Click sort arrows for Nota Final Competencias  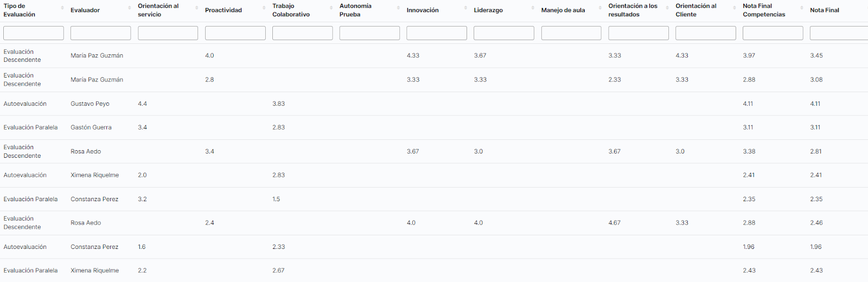pyautogui.click(x=802, y=8)
